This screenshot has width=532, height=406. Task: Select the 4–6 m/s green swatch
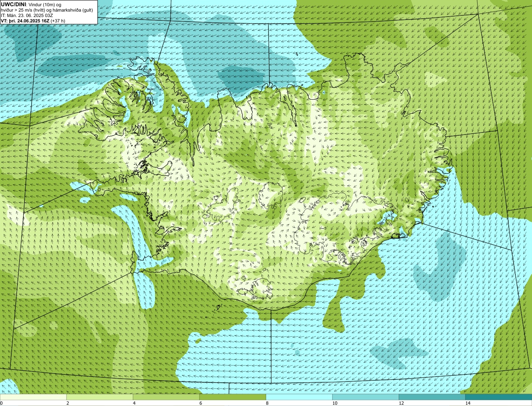coord(166,397)
